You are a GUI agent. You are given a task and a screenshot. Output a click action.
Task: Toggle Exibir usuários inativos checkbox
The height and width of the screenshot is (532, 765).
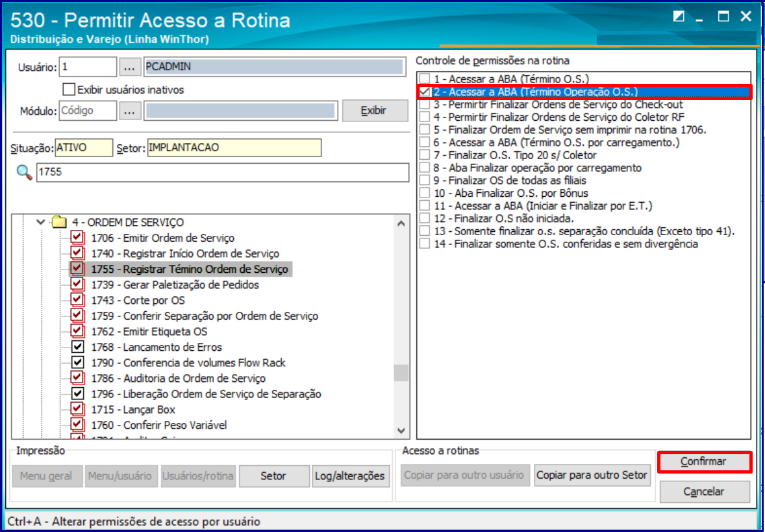[x=69, y=90]
